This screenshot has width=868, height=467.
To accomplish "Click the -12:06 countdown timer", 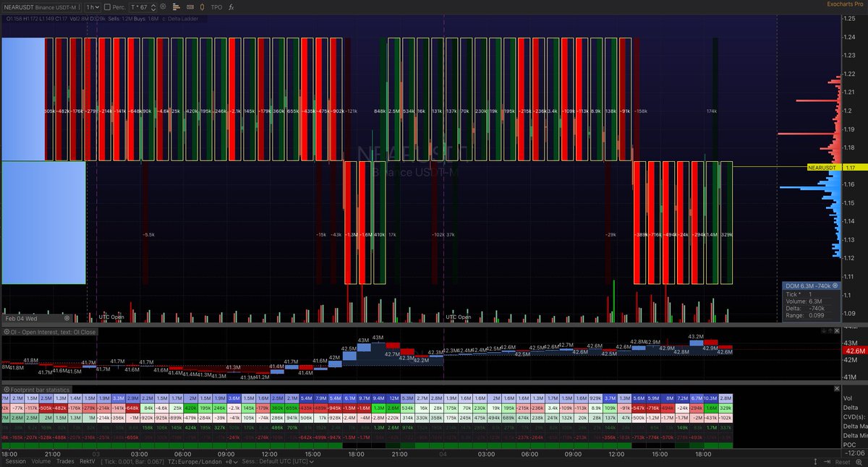I will click(855, 453).
